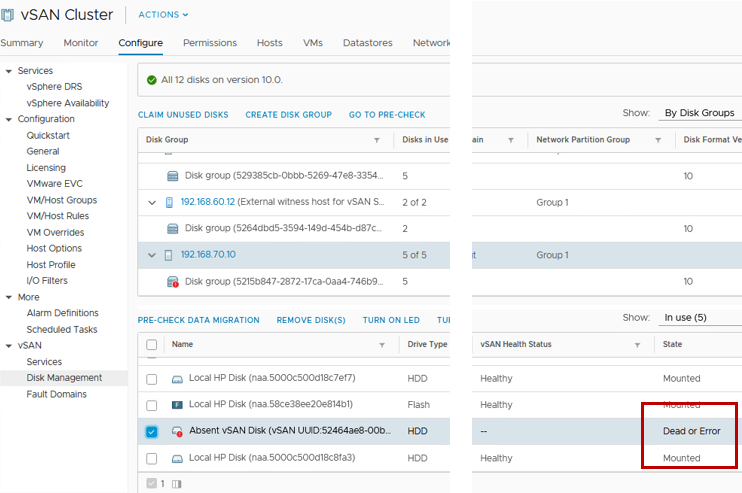Select Licensing in sidebar

click(x=46, y=168)
